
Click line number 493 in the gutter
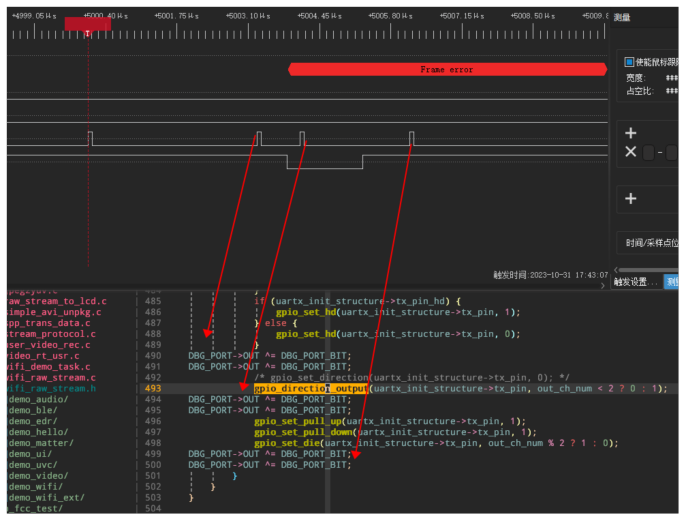click(152, 388)
